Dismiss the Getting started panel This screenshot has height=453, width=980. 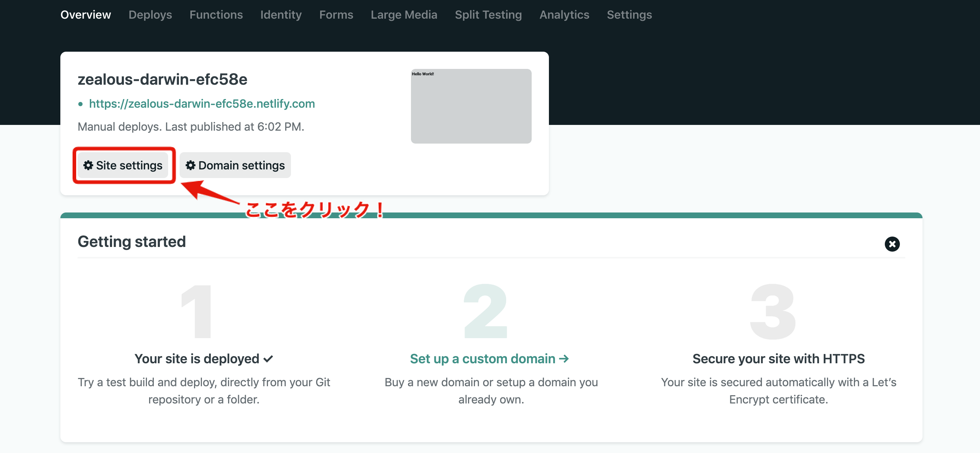(x=892, y=244)
